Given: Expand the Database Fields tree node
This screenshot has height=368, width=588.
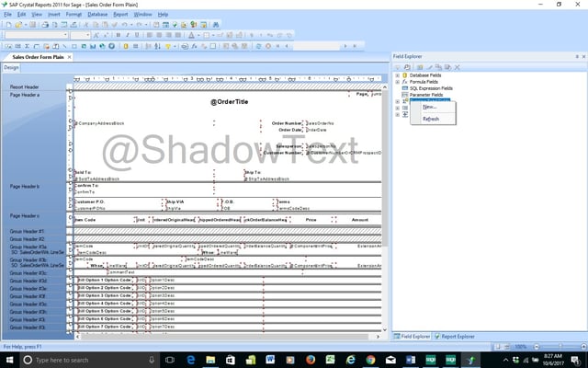Looking at the screenshot, I should coord(397,75).
